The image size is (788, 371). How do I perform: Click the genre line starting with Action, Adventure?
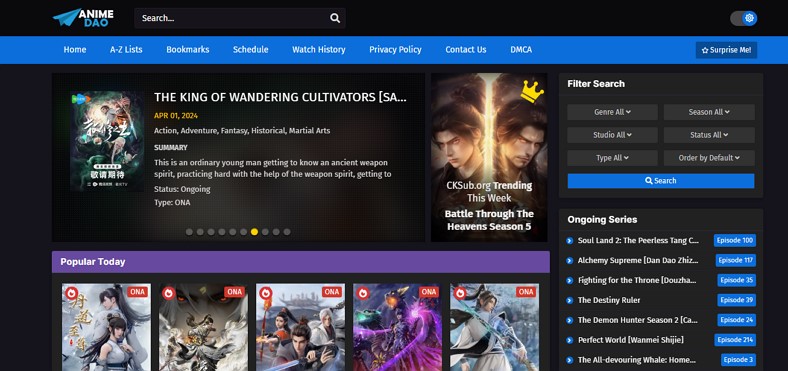[x=242, y=131]
